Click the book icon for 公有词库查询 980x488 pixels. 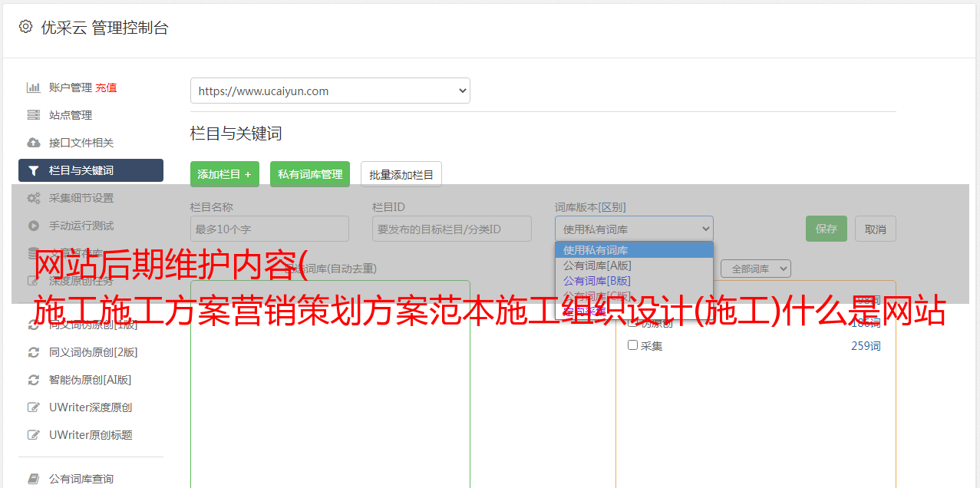point(34,479)
